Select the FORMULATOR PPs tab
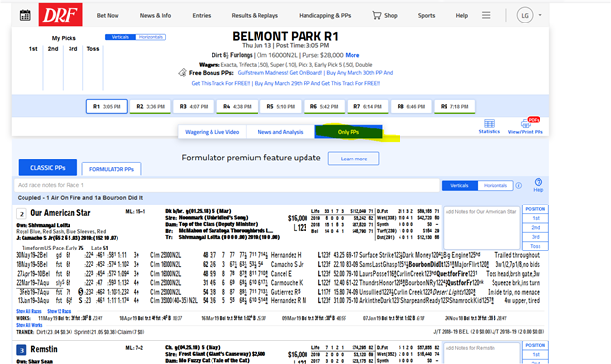 pyautogui.click(x=112, y=169)
